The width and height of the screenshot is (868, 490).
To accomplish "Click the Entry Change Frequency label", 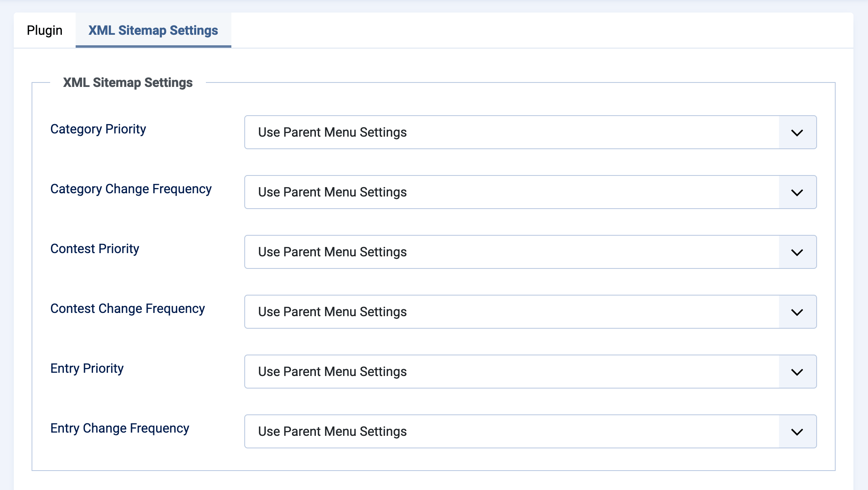I will tap(121, 429).
